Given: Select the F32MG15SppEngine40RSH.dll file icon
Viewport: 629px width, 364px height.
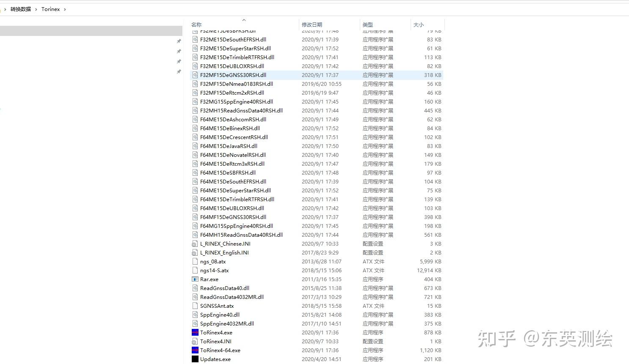Looking at the screenshot, I should click(x=195, y=101).
